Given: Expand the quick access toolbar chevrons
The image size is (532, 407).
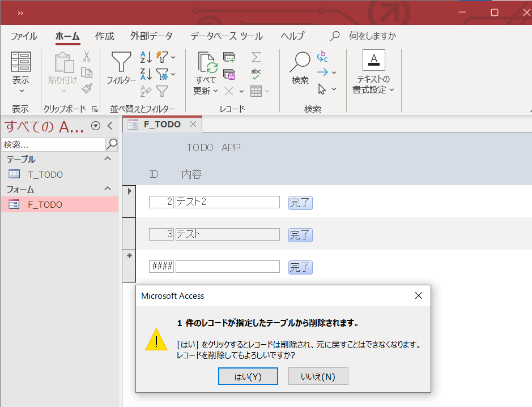Looking at the screenshot, I should 21,13.
